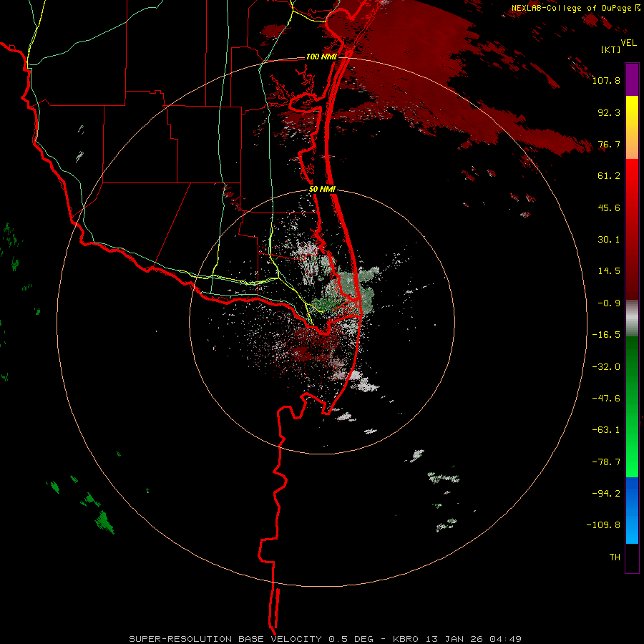Click the SUPER-RESOLUTION BASE VELOCITY caption text

pos(225,639)
